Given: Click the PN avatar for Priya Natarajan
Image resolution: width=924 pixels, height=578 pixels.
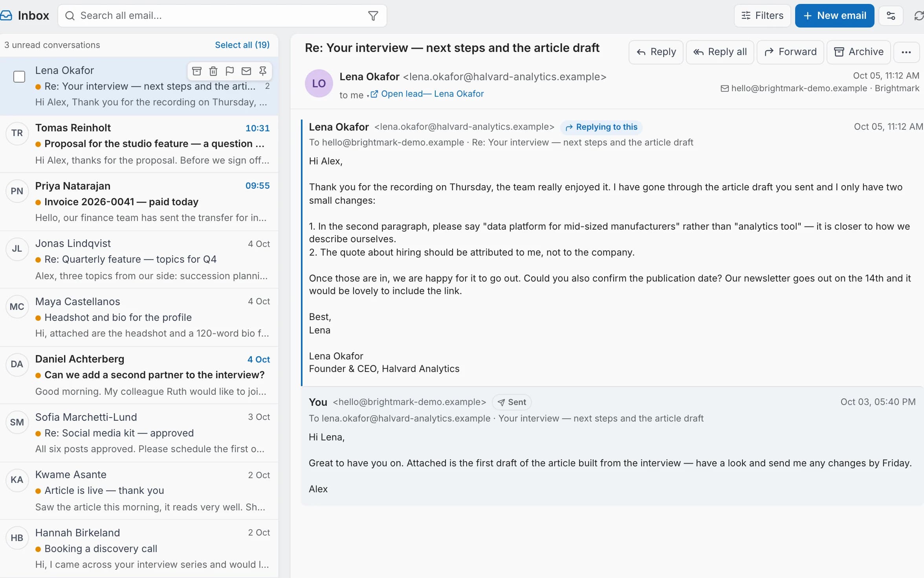Looking at the screenshot, I should tap(17, 191).
